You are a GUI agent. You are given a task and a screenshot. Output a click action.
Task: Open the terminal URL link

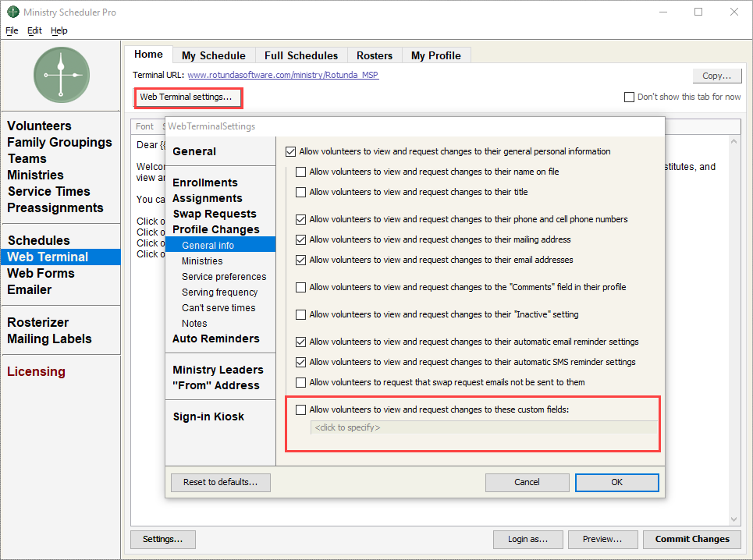tap(282, 76)
